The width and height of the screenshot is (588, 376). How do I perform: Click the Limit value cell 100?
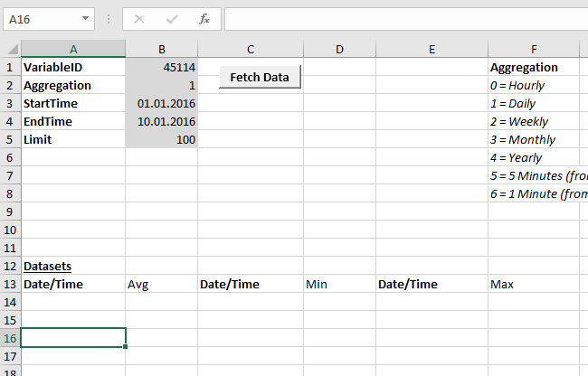161,139
